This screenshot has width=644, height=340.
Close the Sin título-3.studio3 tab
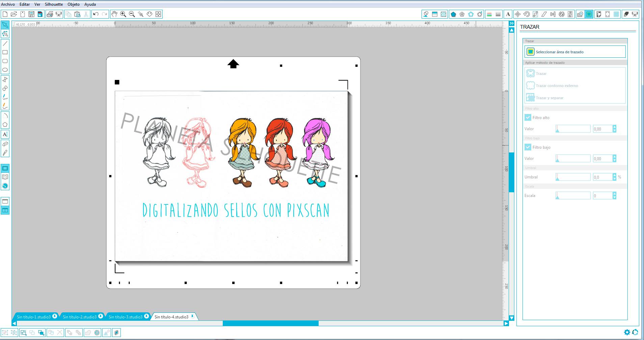pos(146,316)
